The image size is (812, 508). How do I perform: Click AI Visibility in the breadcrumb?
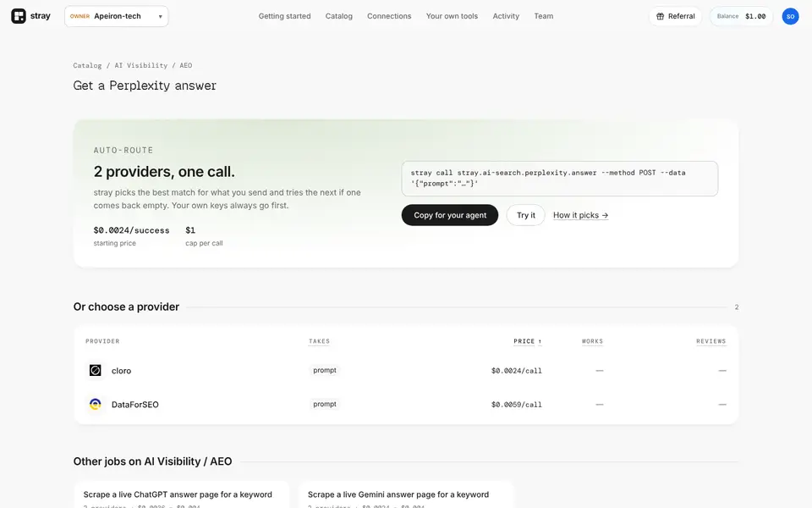tap(141, 65)
